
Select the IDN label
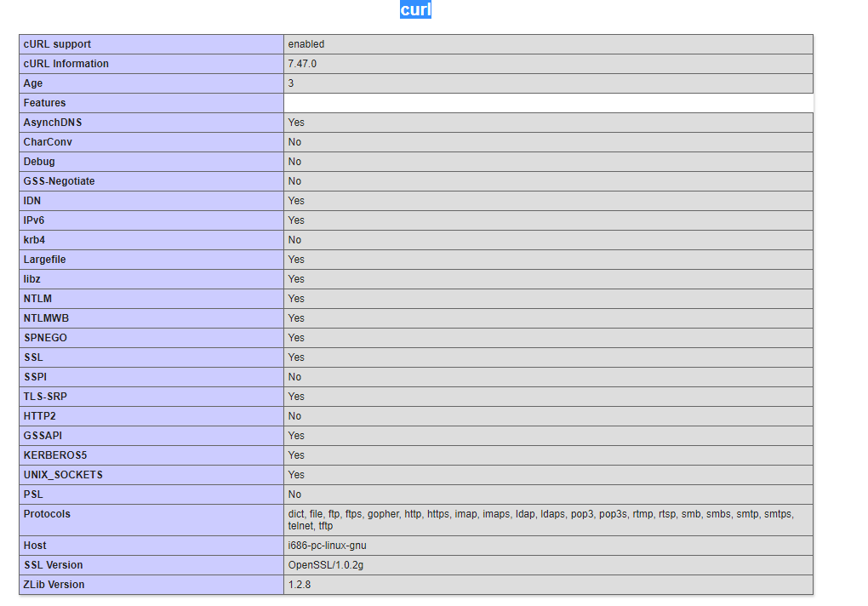[32, 201]
